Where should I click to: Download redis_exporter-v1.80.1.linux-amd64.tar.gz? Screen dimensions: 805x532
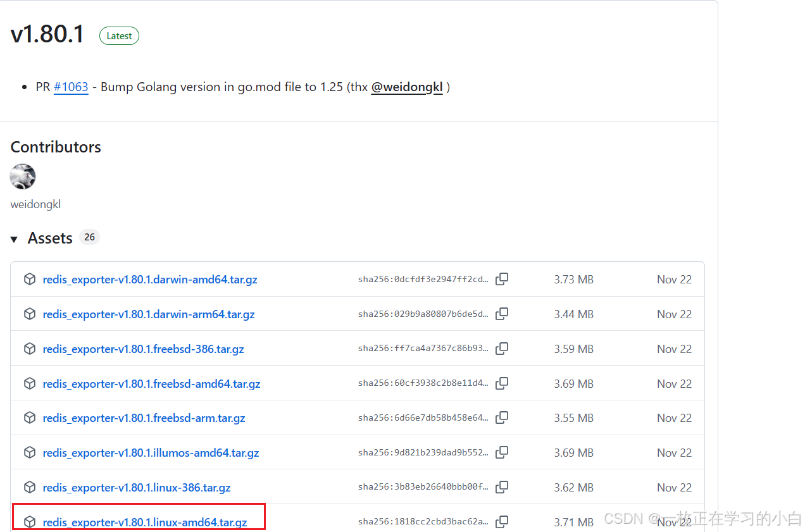coord(145,522)
